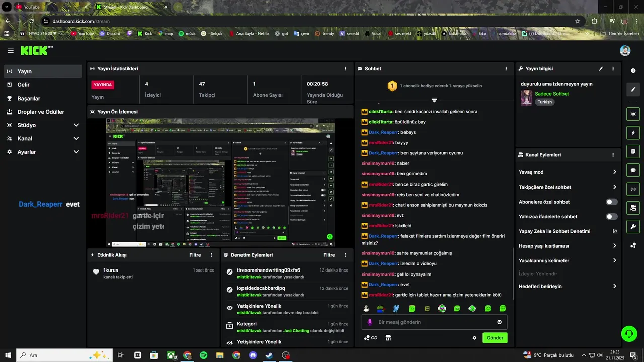Click the Turkish language tag
Viewport: 644px width, 362px height.
click(x=544, y=102)
